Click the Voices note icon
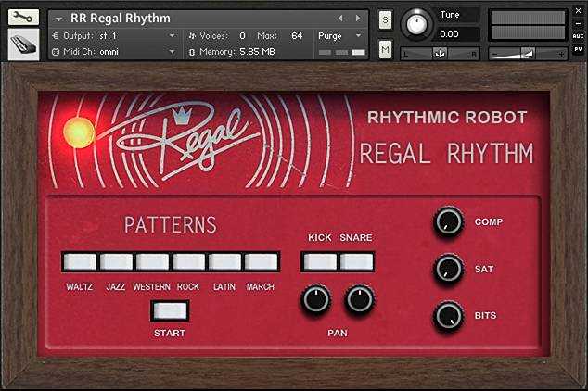The width and height of the screenshot is (588, 391). pyautogui.click(x=192, y=36)
